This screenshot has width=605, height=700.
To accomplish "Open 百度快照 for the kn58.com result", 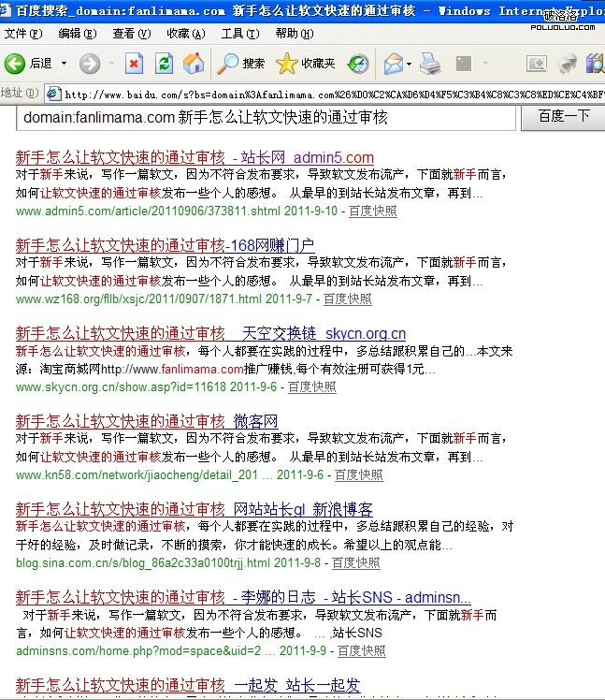I will 359,474.
